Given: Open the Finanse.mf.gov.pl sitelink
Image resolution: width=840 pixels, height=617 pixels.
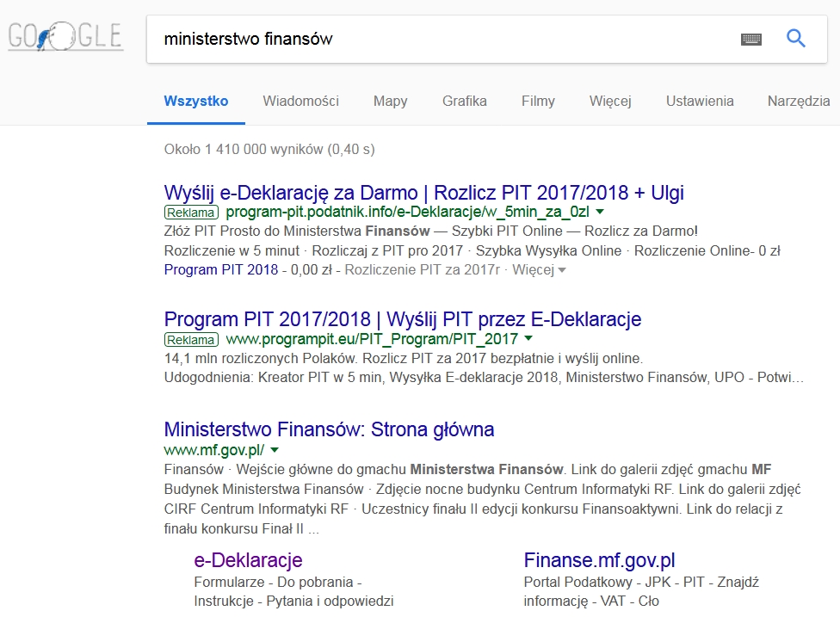Looking at the screenshot, I should point(599,560).
